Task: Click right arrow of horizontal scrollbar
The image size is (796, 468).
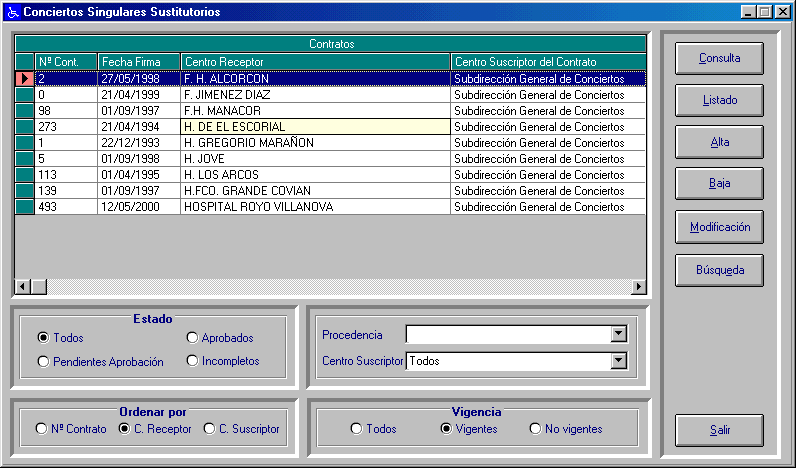Action: [639, 287]
